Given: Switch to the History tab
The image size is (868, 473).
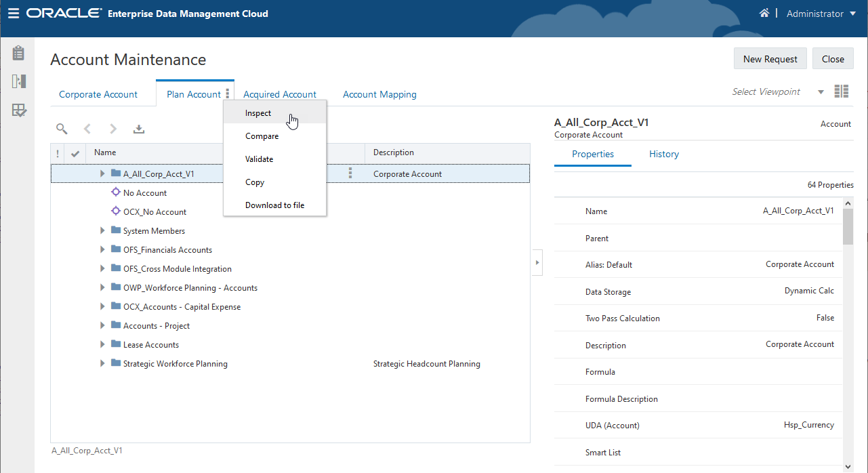Looking at the screenshot, I should (x=663, y=154).
